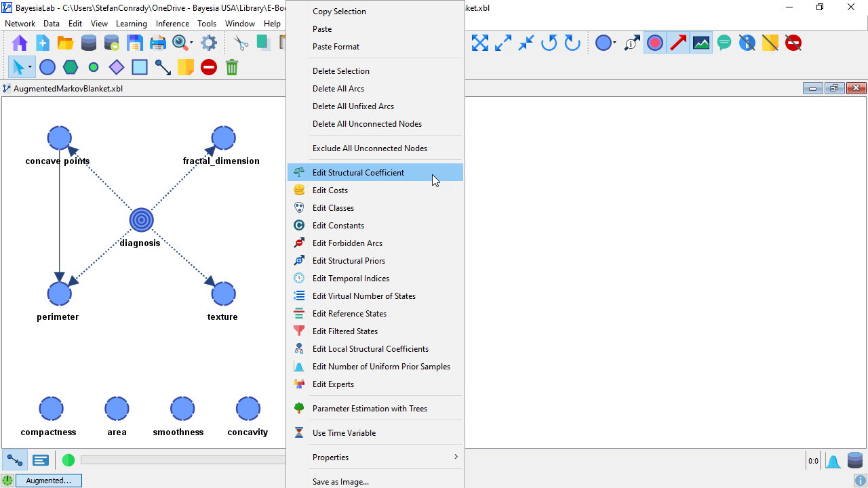Select the hexagon decision node tool
This screenshot has width=868, height=488.
tap(71, 67)
